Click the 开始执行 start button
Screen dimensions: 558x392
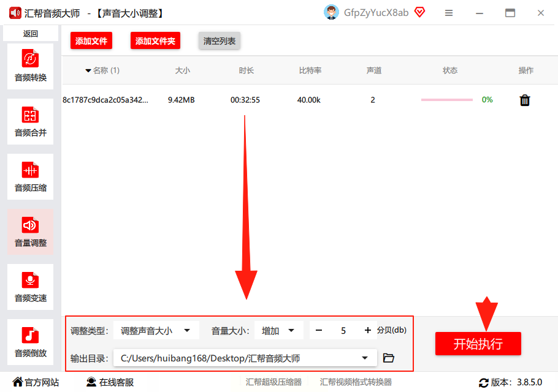[478, 344]
